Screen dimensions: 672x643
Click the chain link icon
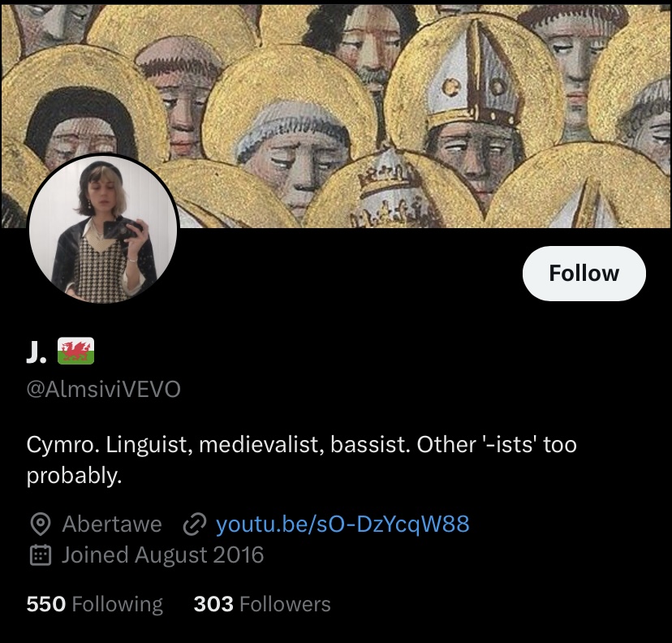tap(195, 524)
